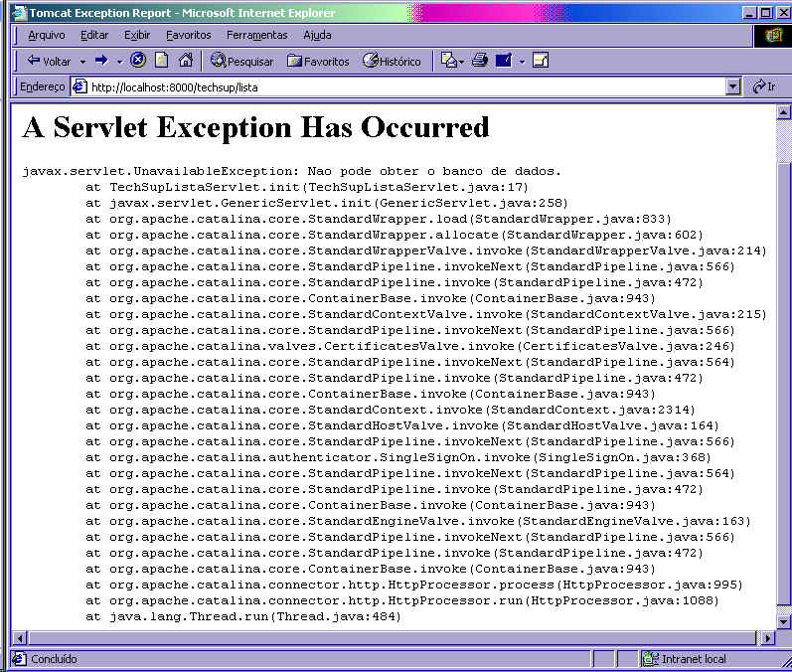
Task: Click the HttpProcessor.run stack line
Action: point(402,601)
